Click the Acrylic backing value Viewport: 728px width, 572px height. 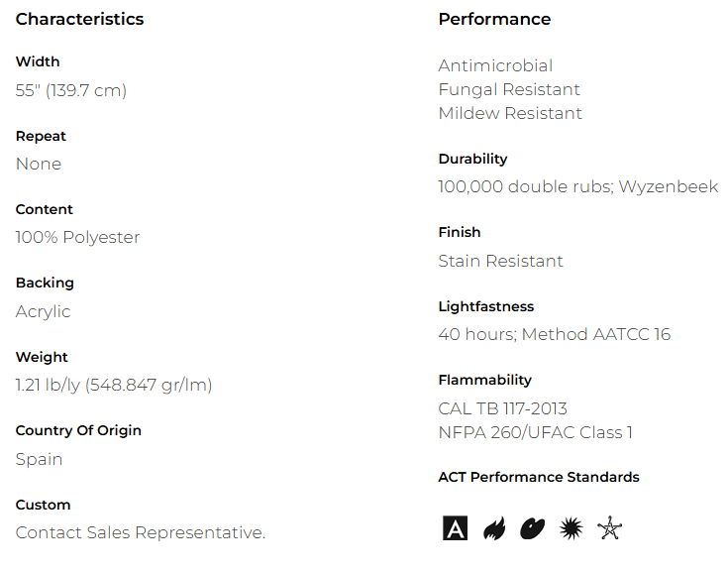coord(44,311)
